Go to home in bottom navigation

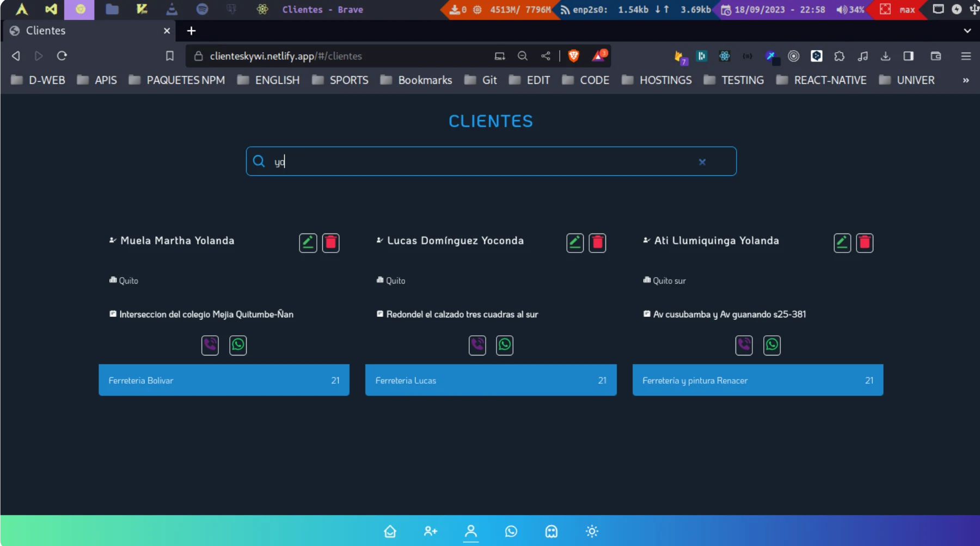[x=390, y=531]
